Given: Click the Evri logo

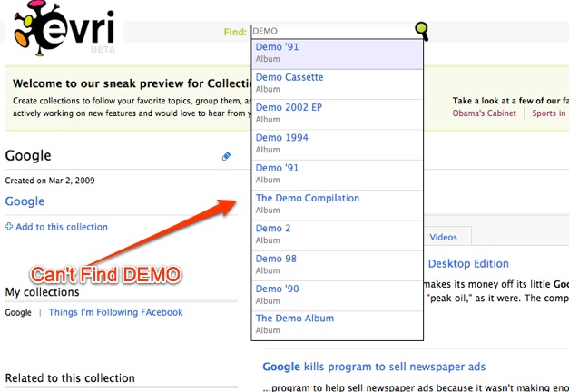Looking at the screenshot, I should point(64,28).
